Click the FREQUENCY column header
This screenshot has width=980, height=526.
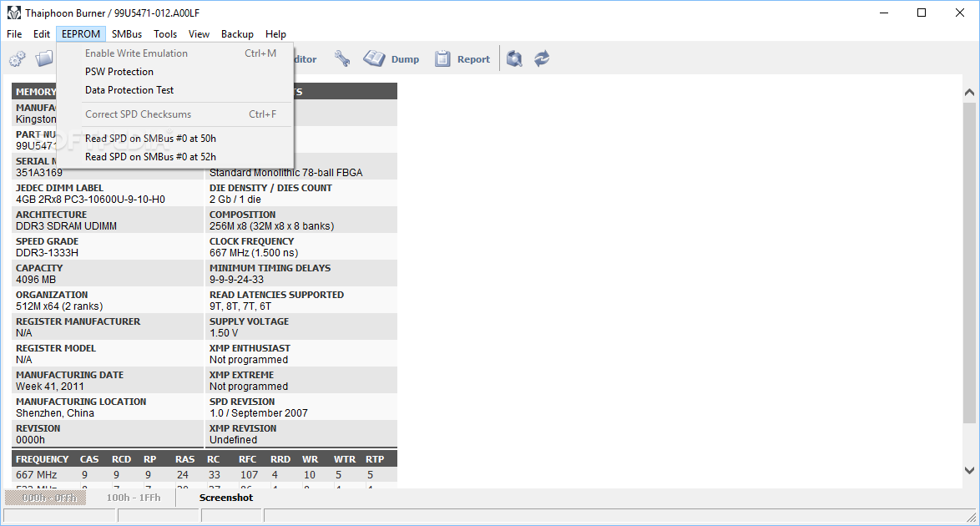coord(43,459)
